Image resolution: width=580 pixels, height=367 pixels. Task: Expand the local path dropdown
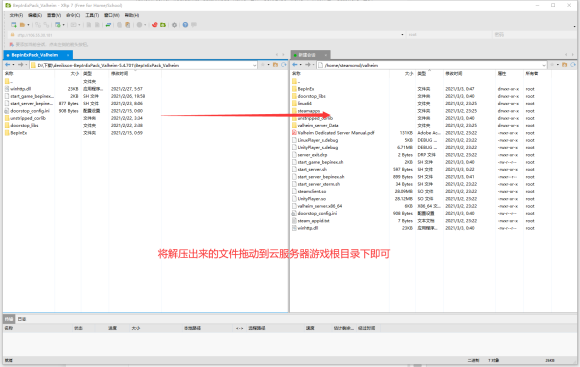pos(254,65)
